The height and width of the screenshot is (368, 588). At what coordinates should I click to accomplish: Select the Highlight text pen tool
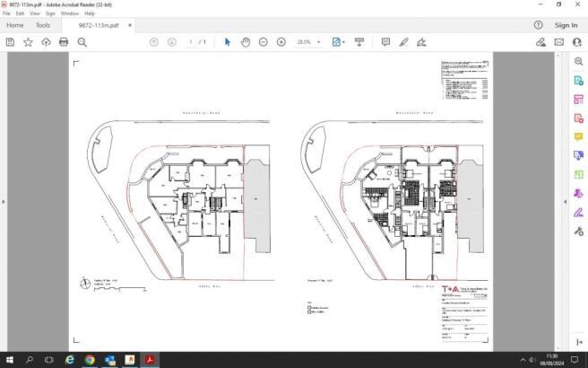tap(403, 42)
